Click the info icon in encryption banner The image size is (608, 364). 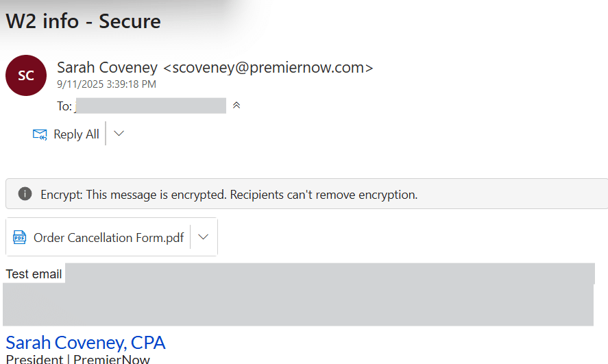25,194
